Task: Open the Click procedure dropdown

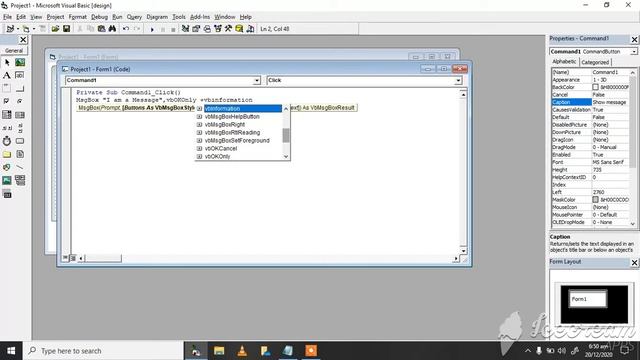Action: [x=458, y=80]
